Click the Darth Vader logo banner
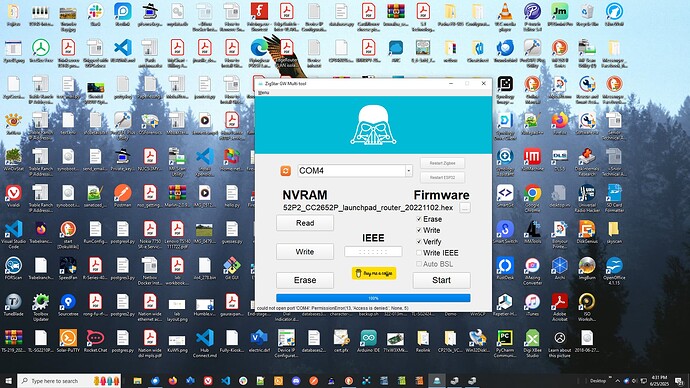The image size is (690, 388). coord(373,125)
